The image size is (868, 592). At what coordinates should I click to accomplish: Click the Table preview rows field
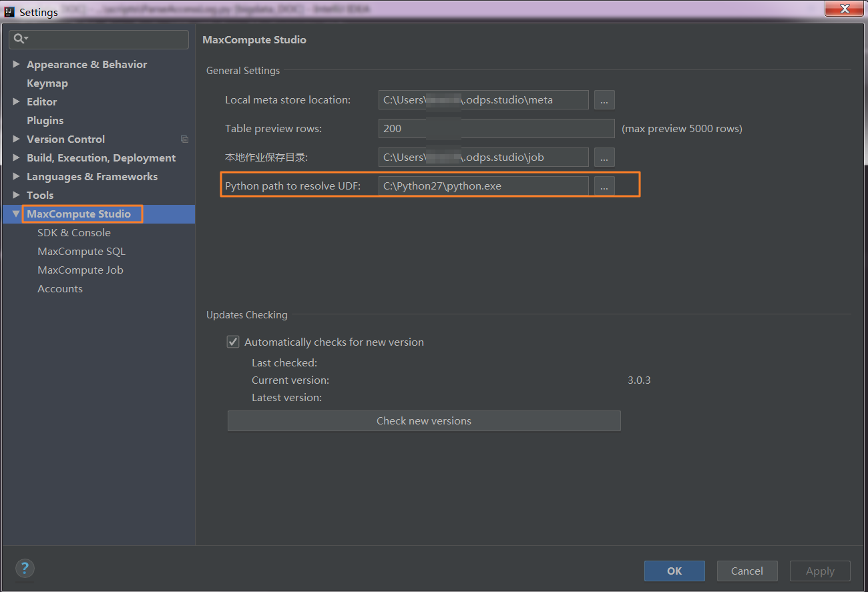(496, 128)
